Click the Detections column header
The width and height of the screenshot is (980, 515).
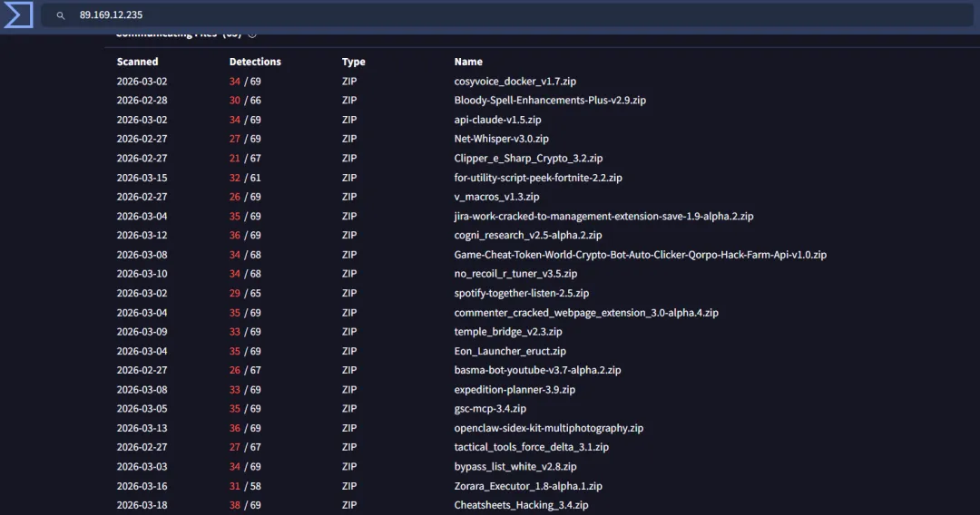(255, 62)
